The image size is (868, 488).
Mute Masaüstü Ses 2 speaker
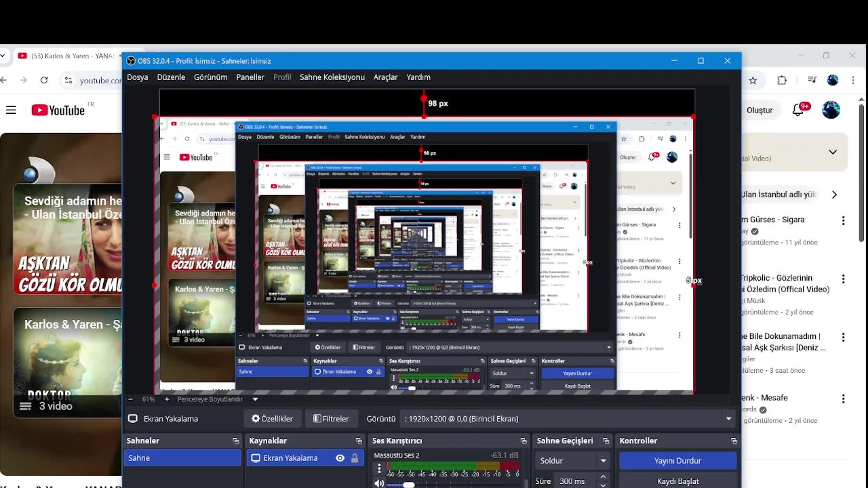tap(379, 483)
